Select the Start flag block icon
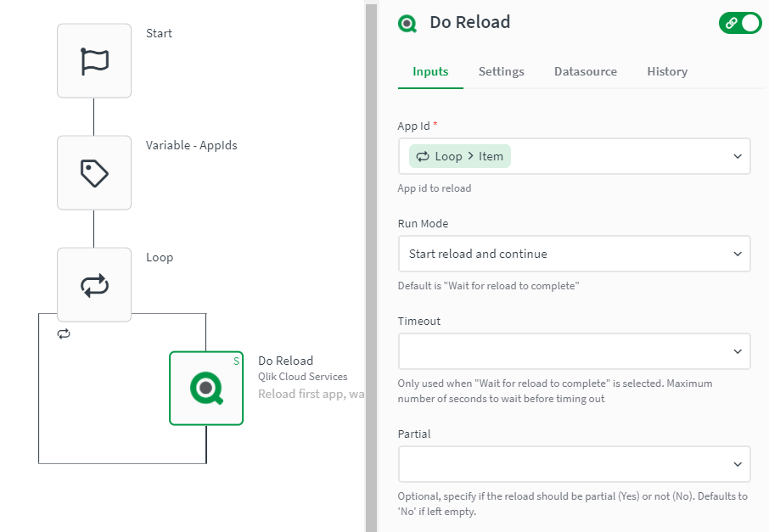This screenshot has width=769, height=532. [x=94, y=61]
